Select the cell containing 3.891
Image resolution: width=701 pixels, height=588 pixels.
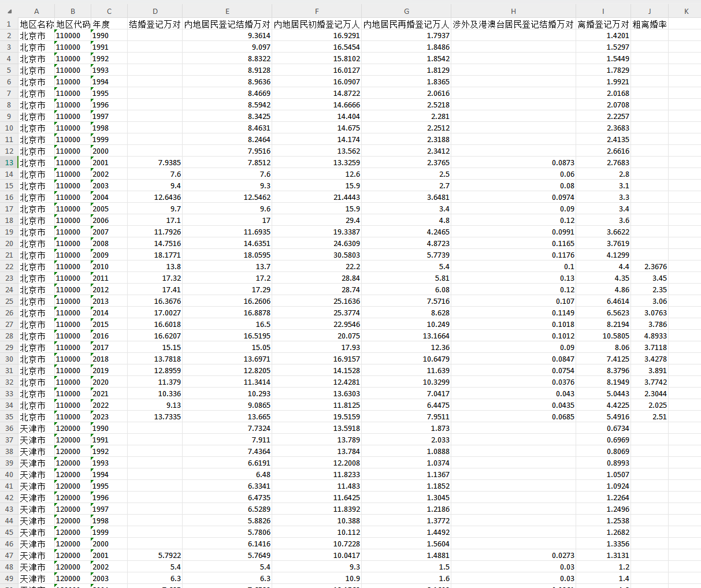[650, 370]
